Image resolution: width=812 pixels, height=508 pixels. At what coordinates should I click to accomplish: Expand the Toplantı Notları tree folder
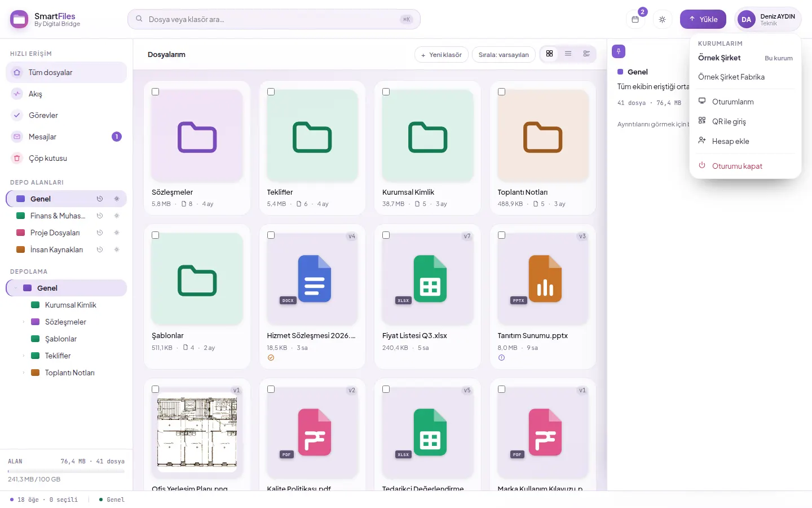(24, 373)
